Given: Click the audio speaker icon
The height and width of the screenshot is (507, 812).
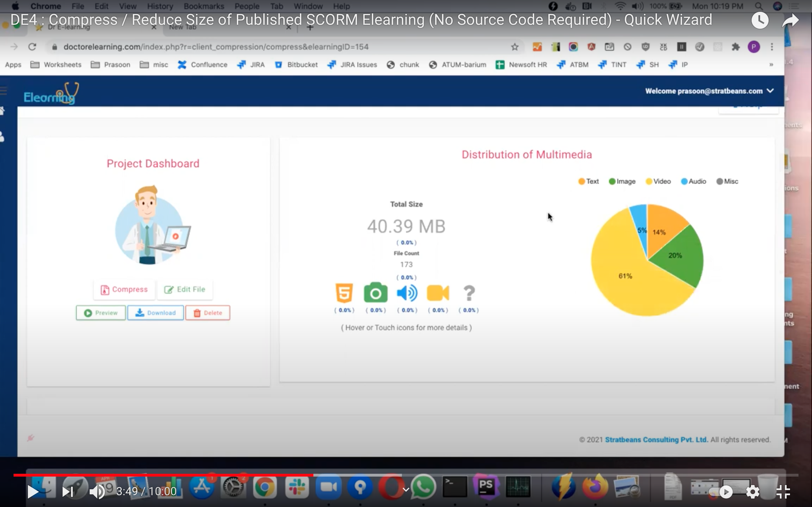Looking at the screenshot, I should (x=407, y=293).
